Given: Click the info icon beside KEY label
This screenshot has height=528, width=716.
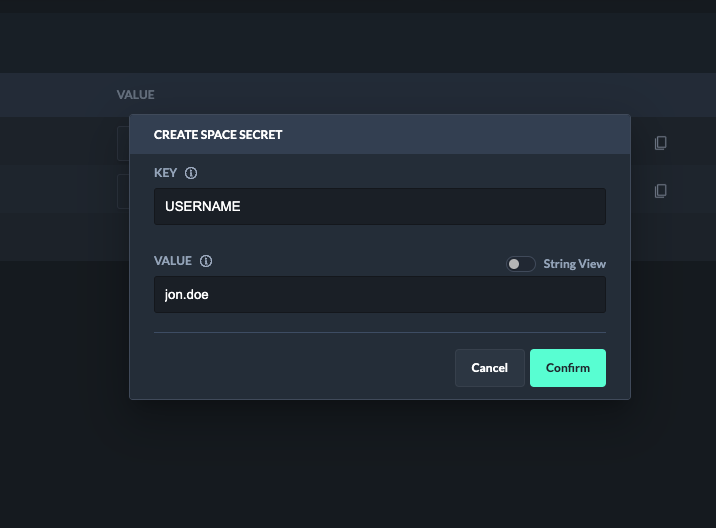Looking at the screenshot, I should coord(191,173).
